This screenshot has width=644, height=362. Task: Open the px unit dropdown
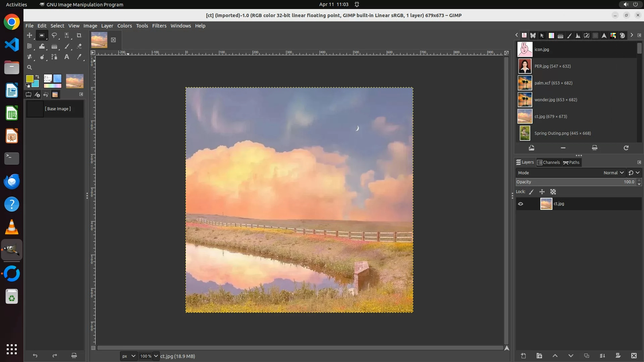click(x=129, y=356)
